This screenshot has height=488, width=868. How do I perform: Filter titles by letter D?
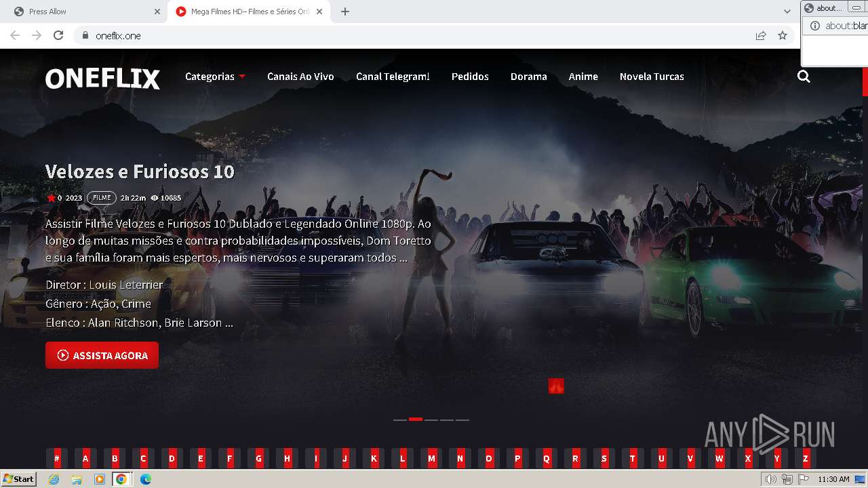(x=172, y=458)
